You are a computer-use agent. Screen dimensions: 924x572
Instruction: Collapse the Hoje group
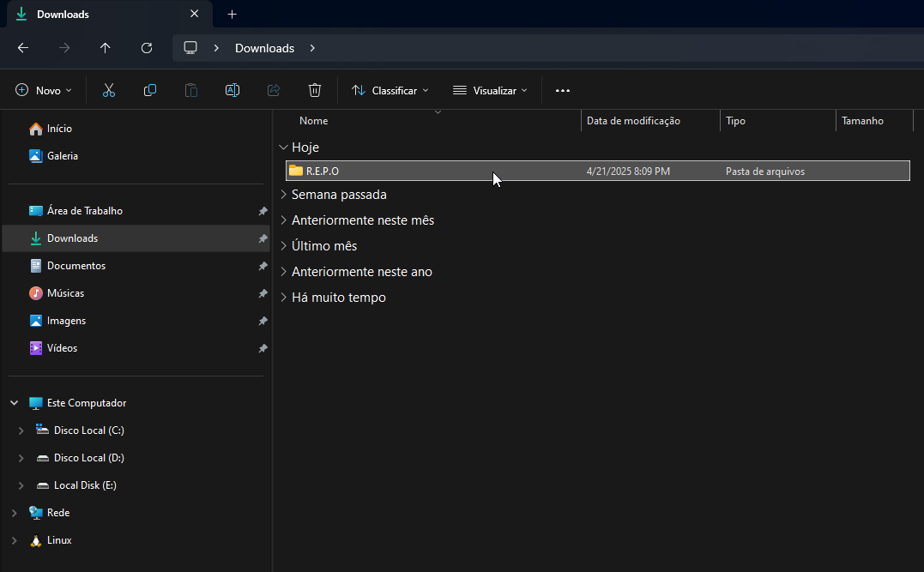(x=284, y=148)
